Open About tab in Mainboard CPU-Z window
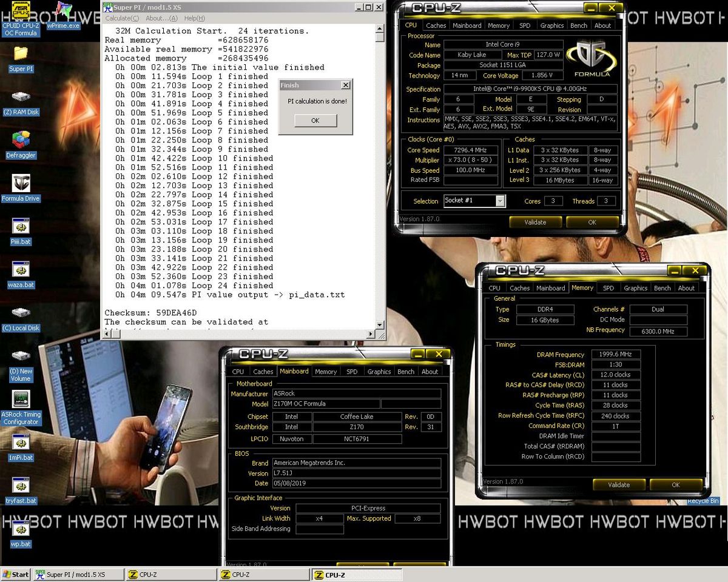Screen dimensions: 728x582 [430, 372]
